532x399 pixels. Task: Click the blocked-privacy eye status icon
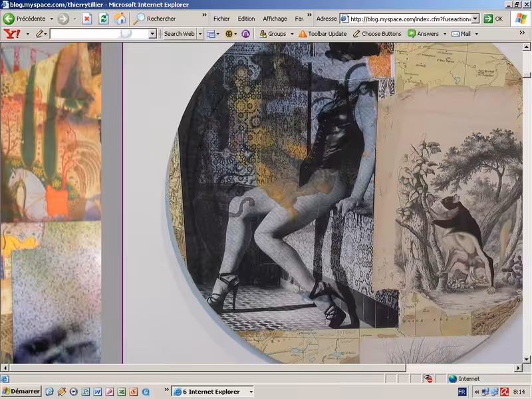[x=428, y=378]
